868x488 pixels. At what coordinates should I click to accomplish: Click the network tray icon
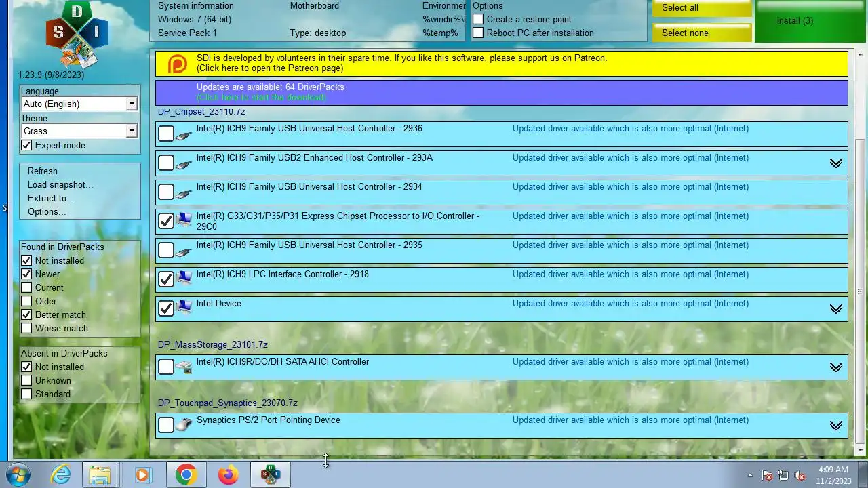tap(783, 476)
